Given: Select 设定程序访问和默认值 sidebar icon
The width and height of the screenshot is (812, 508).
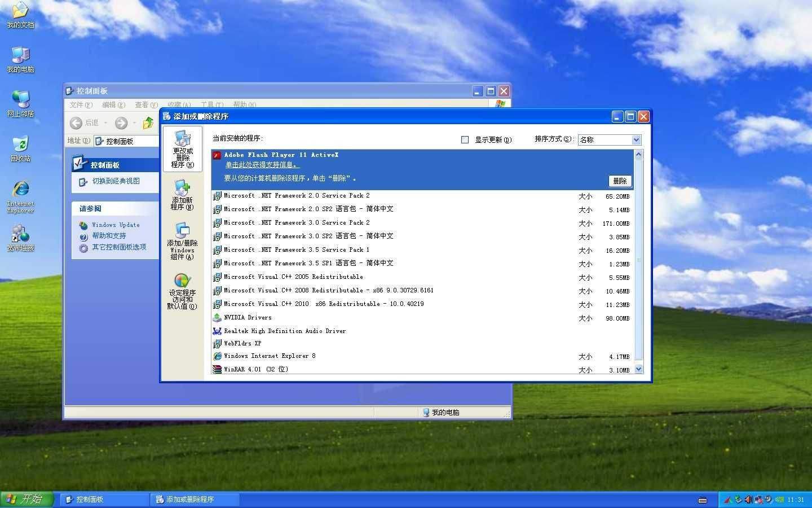Looking at the screenshot, I should click(182, 291).
